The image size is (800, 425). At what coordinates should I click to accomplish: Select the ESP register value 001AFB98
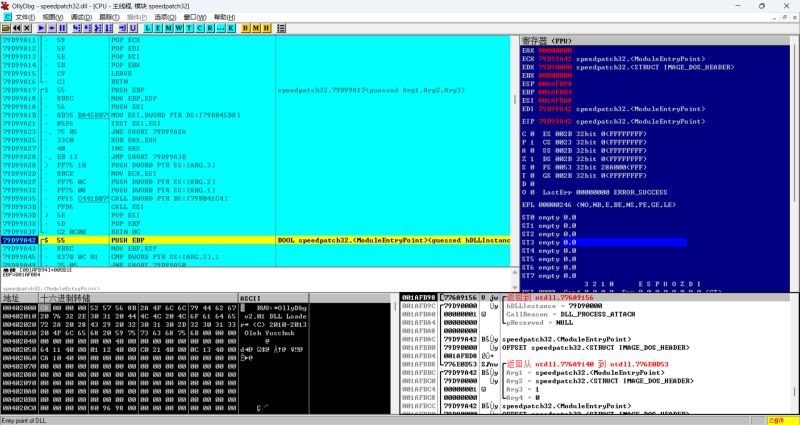pos(555,84)
